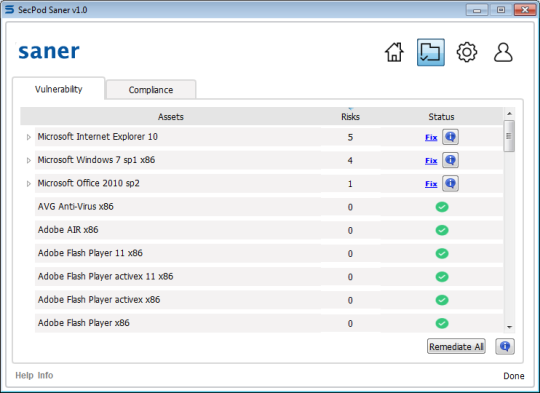Open the user account icon
The height and width of the screenshot is (393, 540).
click(x=503, y=52)
